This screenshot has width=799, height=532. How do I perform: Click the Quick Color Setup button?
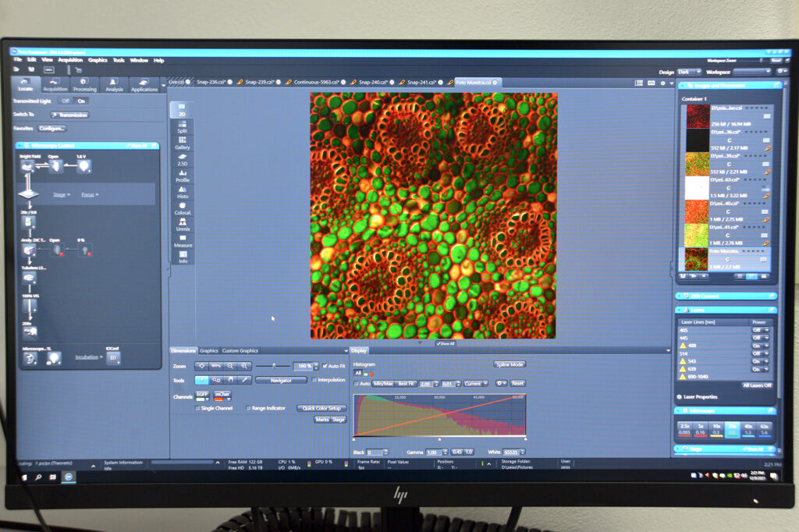321,408
